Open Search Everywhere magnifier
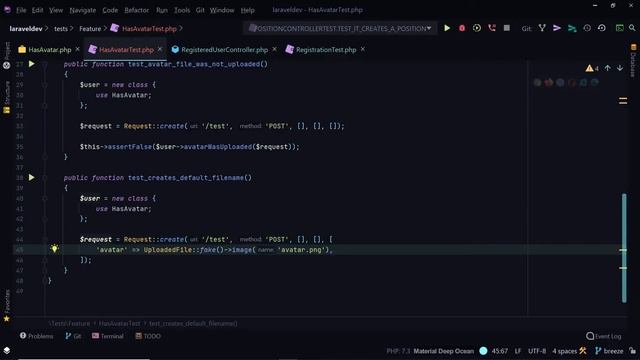The image size is (640, 360). click(632, 28)
